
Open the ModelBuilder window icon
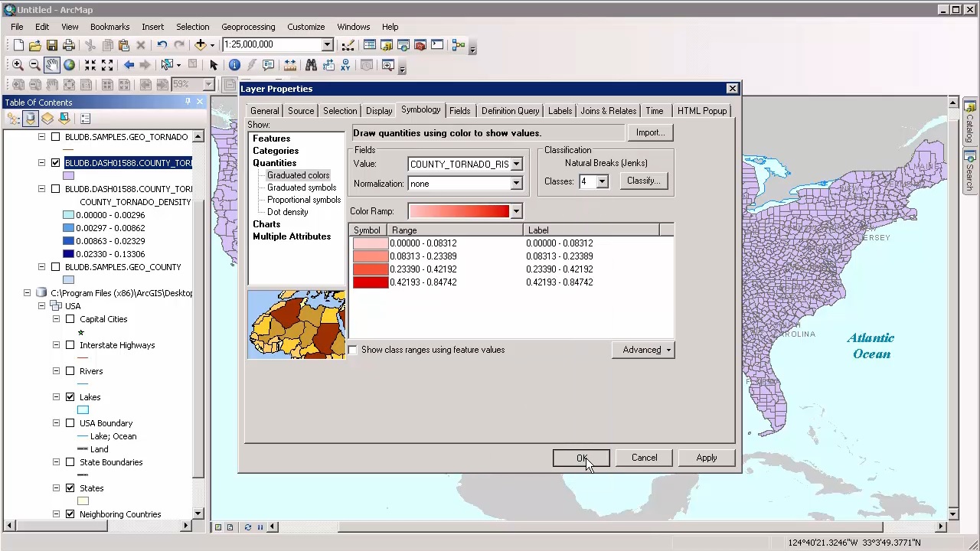pyautogui.click(x=459, y=45)
